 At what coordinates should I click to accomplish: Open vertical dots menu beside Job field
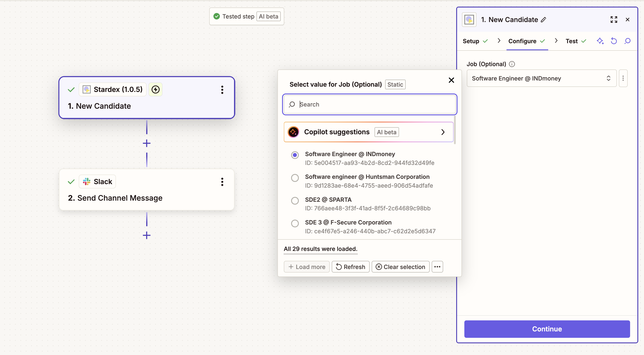(x=623, y=78)
